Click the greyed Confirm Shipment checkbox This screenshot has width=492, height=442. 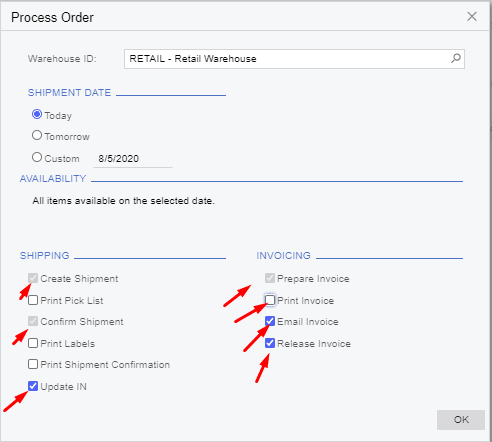click(x=33, y=321)
